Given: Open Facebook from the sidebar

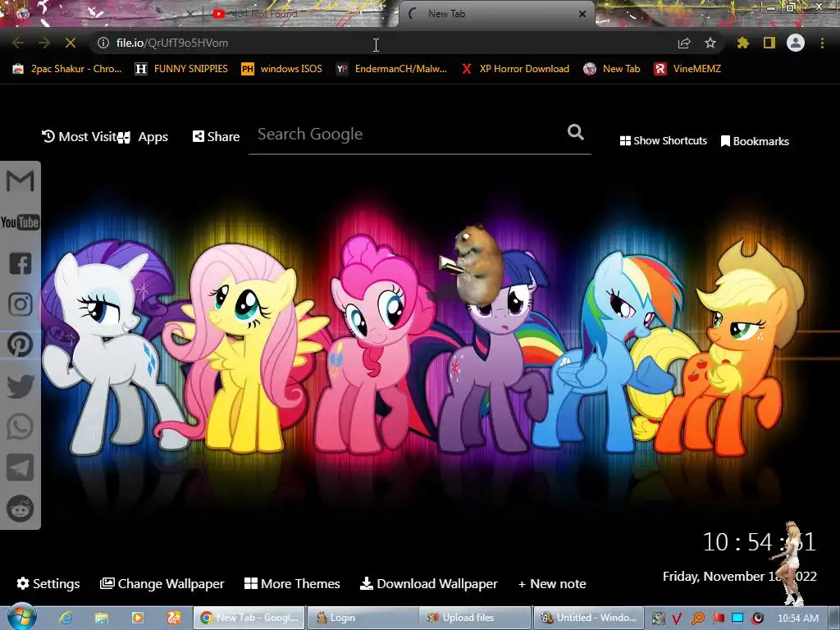Looking at the screenshot, I should [20, 263].
